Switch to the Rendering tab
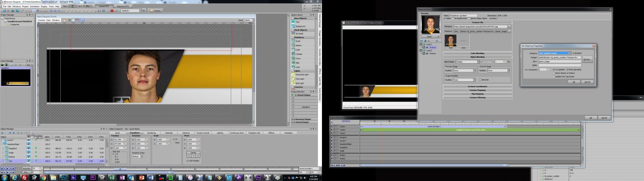 coord(152,133)
